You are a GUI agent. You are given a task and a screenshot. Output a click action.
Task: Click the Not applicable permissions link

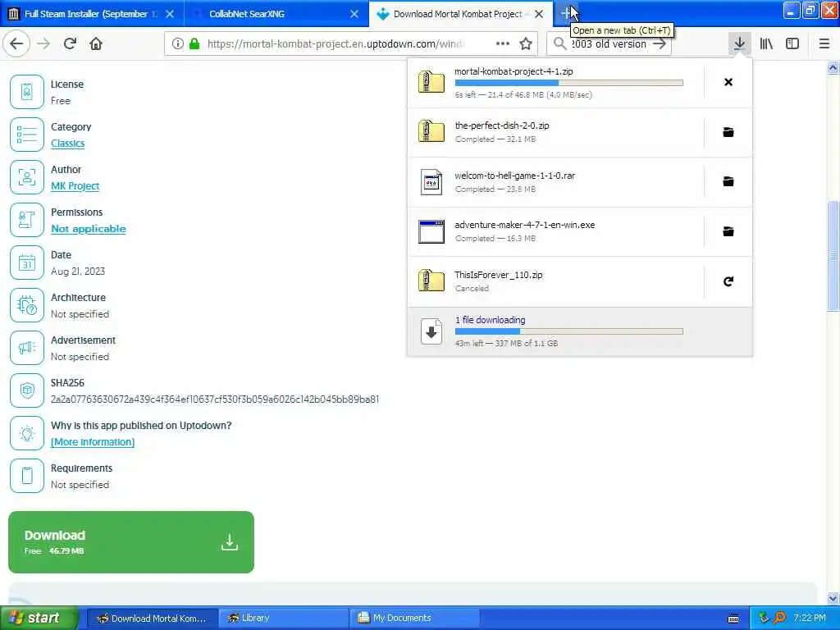pos(89,229)
